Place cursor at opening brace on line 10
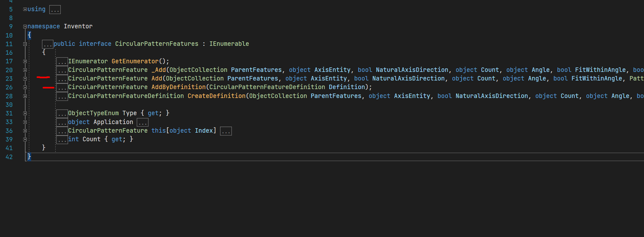The height and width of the screenshot is (237, 644). point(29,35)
